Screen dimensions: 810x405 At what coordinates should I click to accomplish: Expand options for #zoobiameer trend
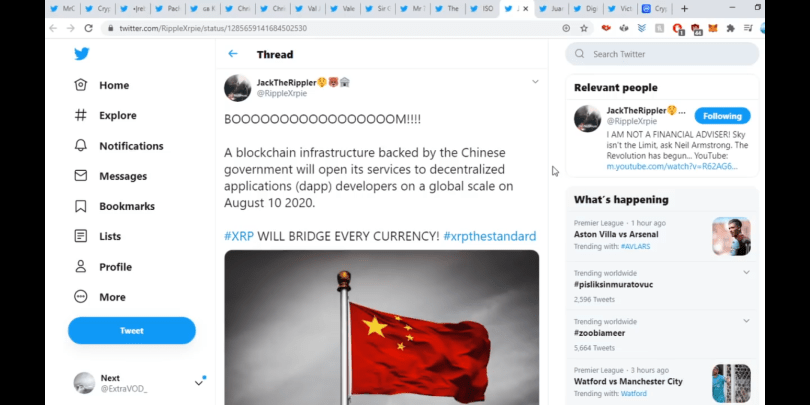(x=746, y=321)
